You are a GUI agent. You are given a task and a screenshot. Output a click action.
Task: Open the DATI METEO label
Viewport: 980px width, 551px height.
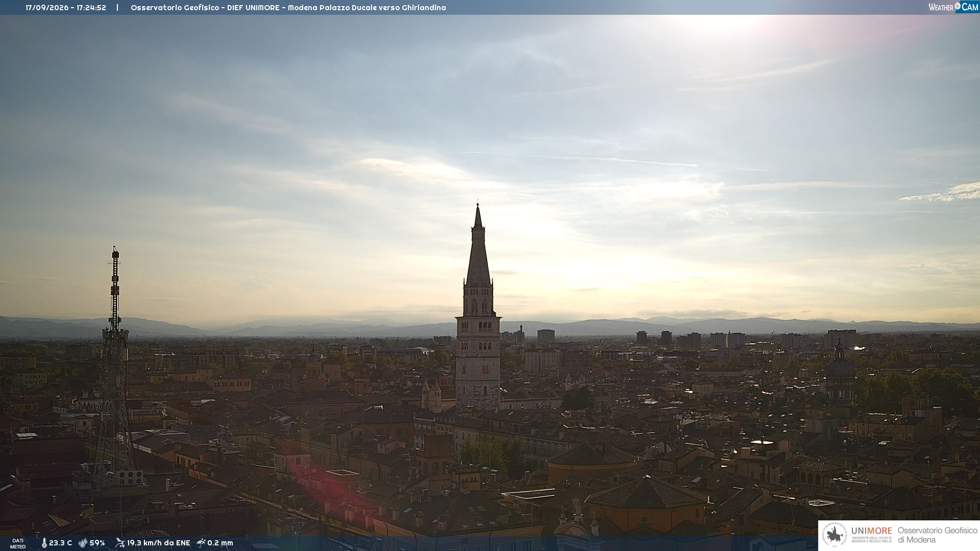point(18,543)
